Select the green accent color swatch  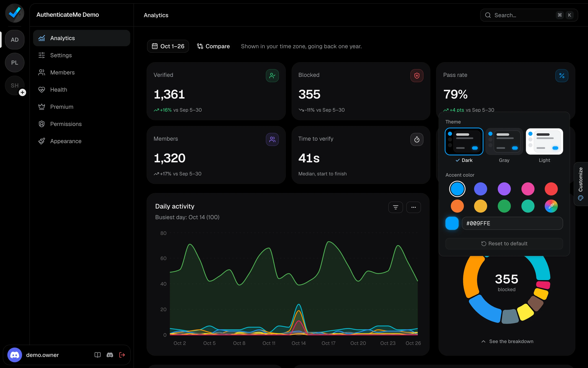click(x=504, y=206)
